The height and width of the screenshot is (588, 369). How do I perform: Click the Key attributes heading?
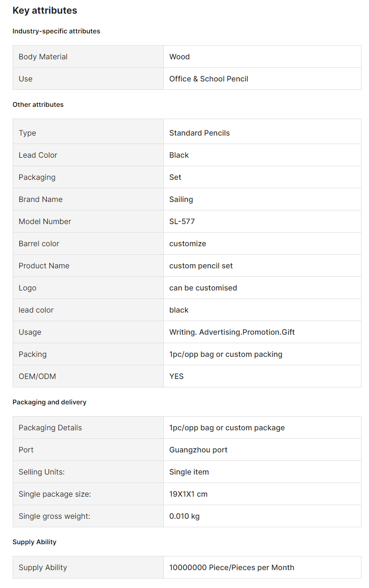pos(45,10)
